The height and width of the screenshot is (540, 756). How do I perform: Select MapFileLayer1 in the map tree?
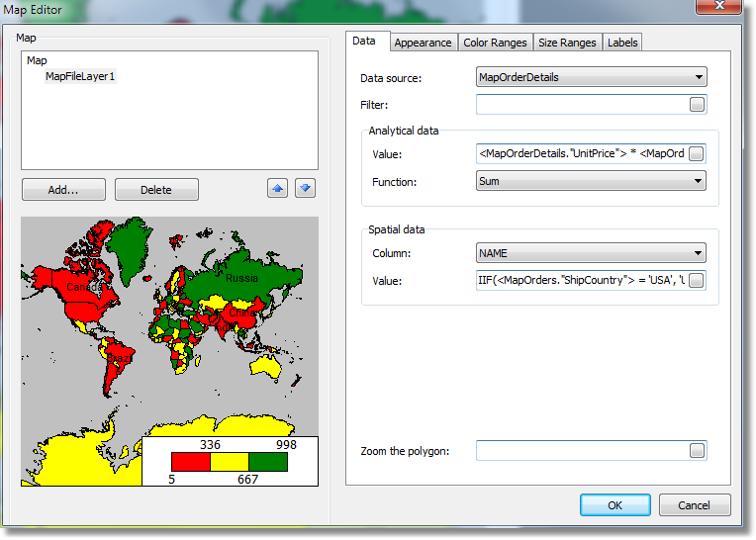coord(80,76)
